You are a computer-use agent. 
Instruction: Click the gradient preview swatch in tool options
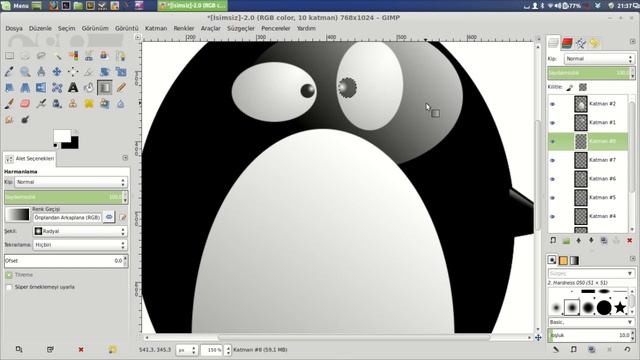pos(18,215)
